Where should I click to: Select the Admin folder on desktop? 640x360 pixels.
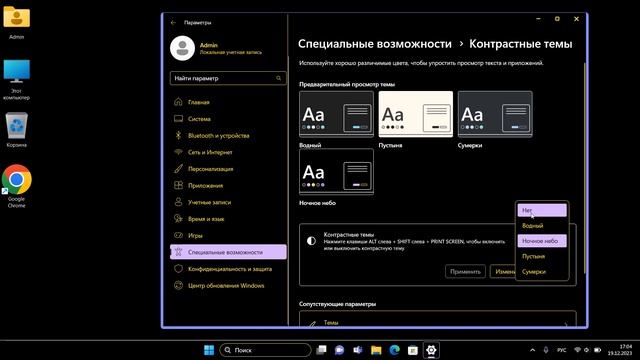click(x=16, y=22)
